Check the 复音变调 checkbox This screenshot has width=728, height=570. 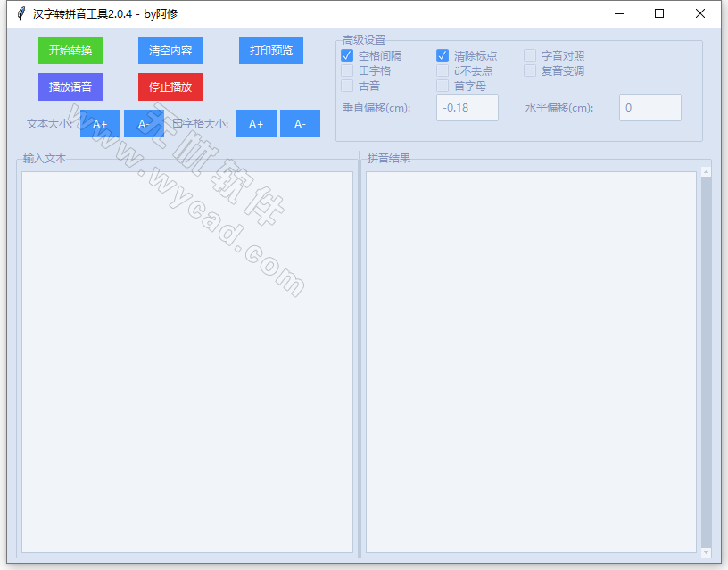click(x=530, y=70)
